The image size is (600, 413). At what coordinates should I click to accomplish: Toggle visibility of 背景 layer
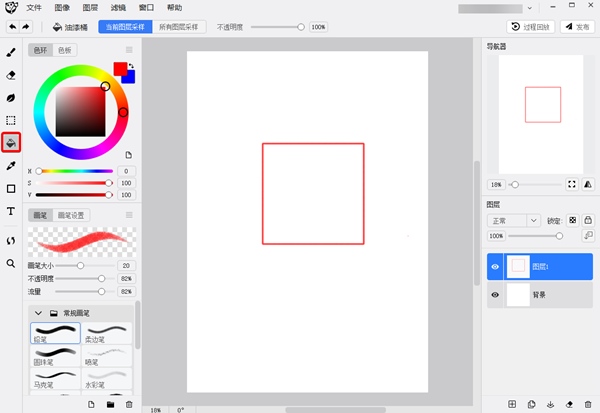tap(495, 295)
